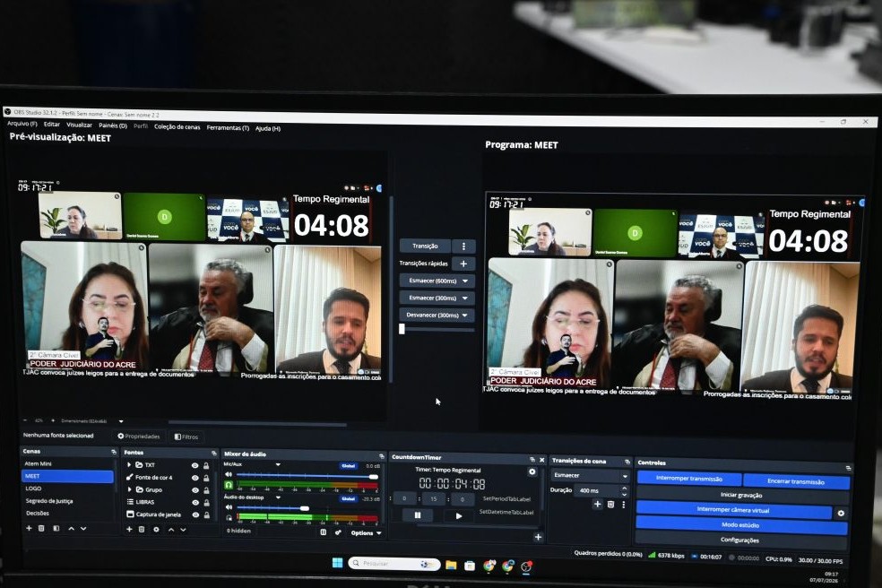Remove source with trash icon in Fontes

(x=142, y=530)
